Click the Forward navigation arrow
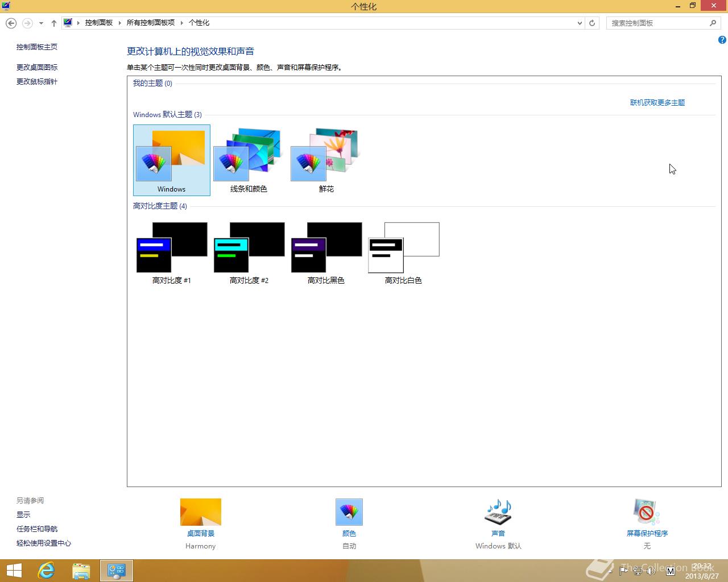The width and height of the screenshot is (728, 582). (27, 23)
